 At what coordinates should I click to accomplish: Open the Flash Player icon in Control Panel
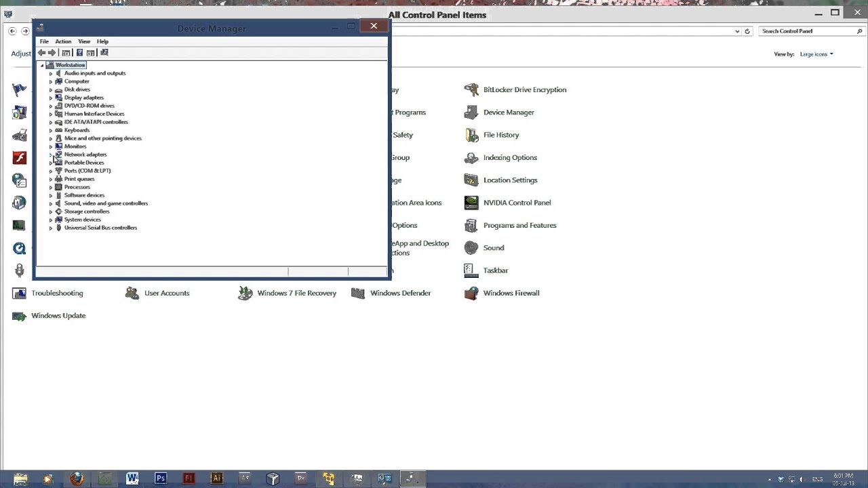[x=19, y=157]
